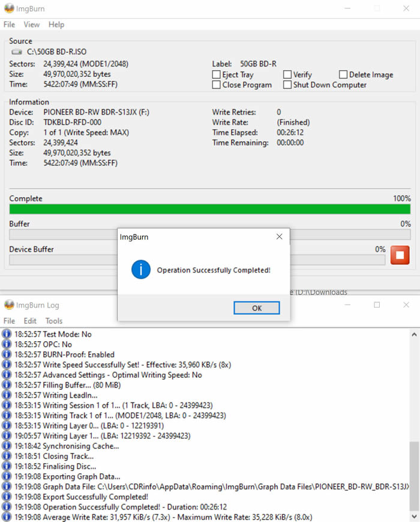Click info icon beside 'Writing Session 1 of 1' entry
The image size is (420, 522).
tap(7, 405)
